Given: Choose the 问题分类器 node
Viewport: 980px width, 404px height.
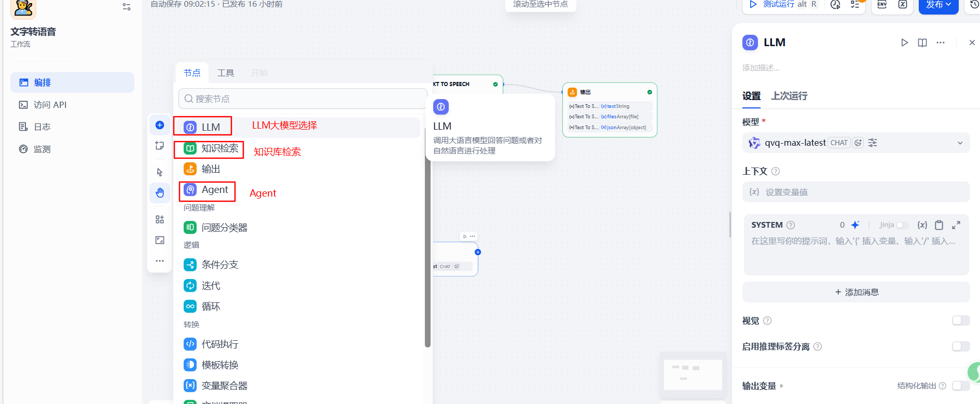Looking at the screenshot, I should point(299,227).
